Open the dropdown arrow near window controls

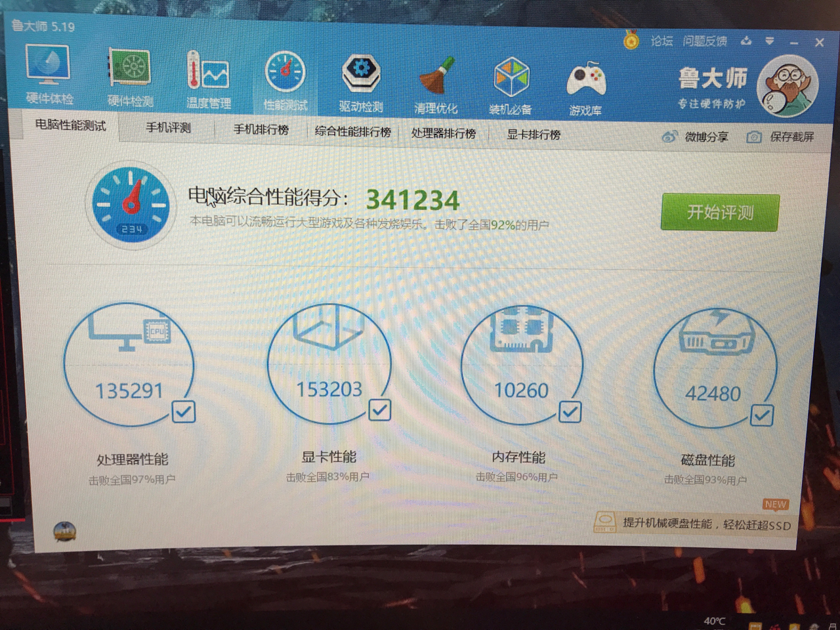click(769, 41)
